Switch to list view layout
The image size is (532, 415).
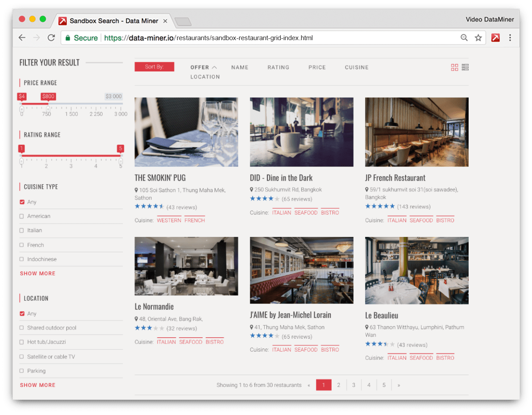(x=465, y=67)
